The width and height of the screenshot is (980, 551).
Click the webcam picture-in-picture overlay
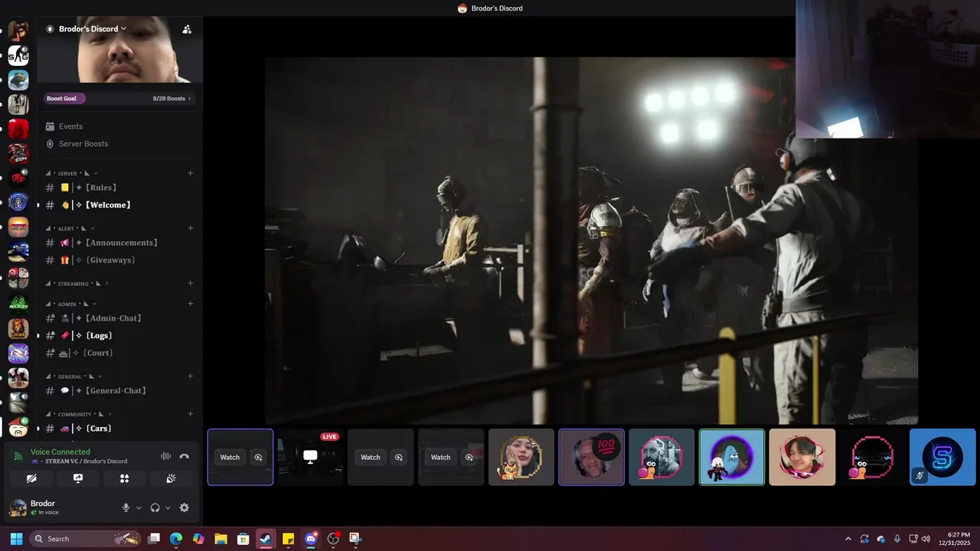tap(887, 69)
